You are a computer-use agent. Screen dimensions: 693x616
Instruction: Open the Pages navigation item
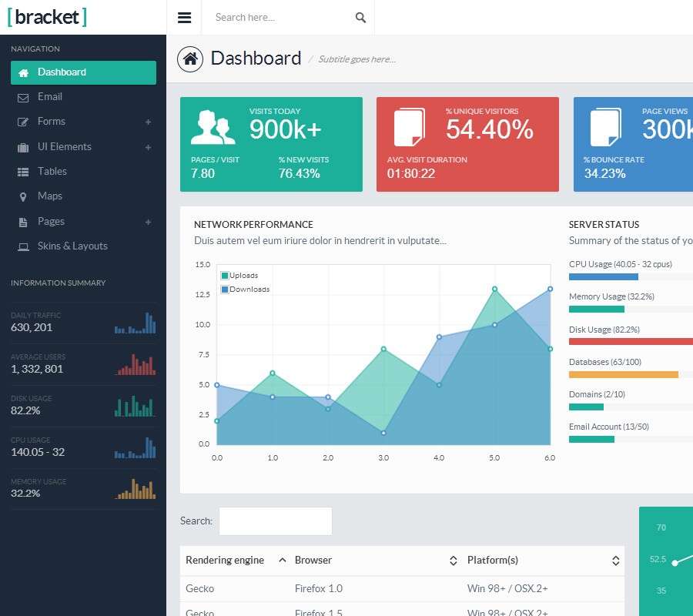tap(83, 222)
